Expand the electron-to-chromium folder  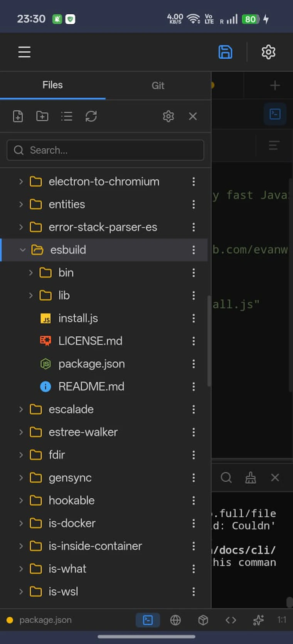click(x=21, y=182)
